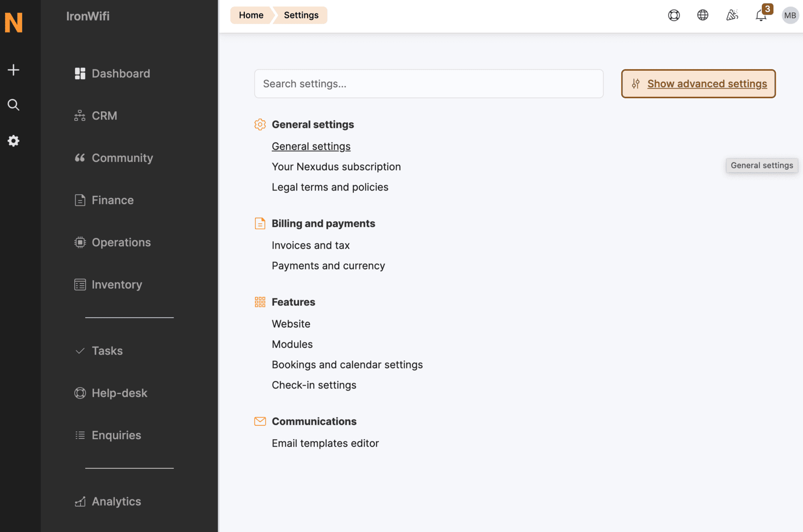803x532 pixels.
Task: Click the Communications envelope icon
Action: (260, 421)
